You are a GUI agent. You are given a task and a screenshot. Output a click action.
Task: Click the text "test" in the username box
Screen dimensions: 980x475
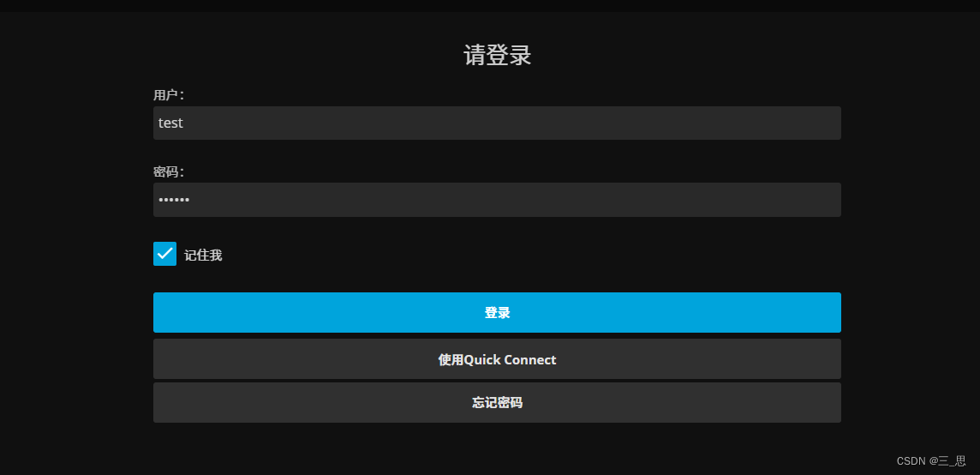(170, 123)
